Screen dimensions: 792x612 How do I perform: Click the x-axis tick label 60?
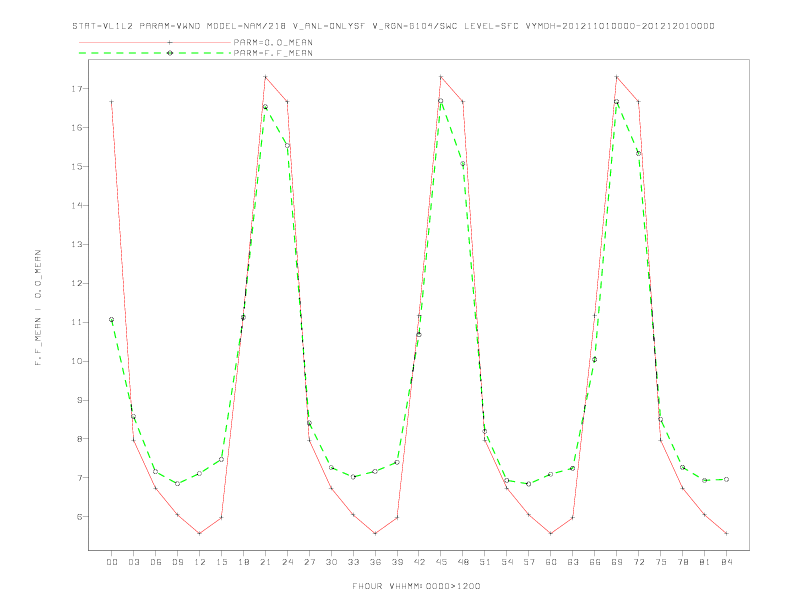(551, 562)
